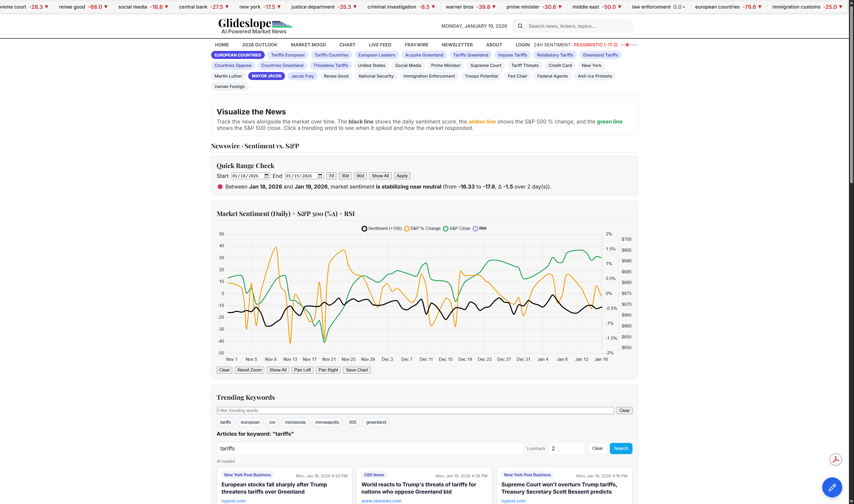Hide the S&P Close legend series
Image resolution: width=854 pixels, height=504 pixels.
(x=457, y=229)
